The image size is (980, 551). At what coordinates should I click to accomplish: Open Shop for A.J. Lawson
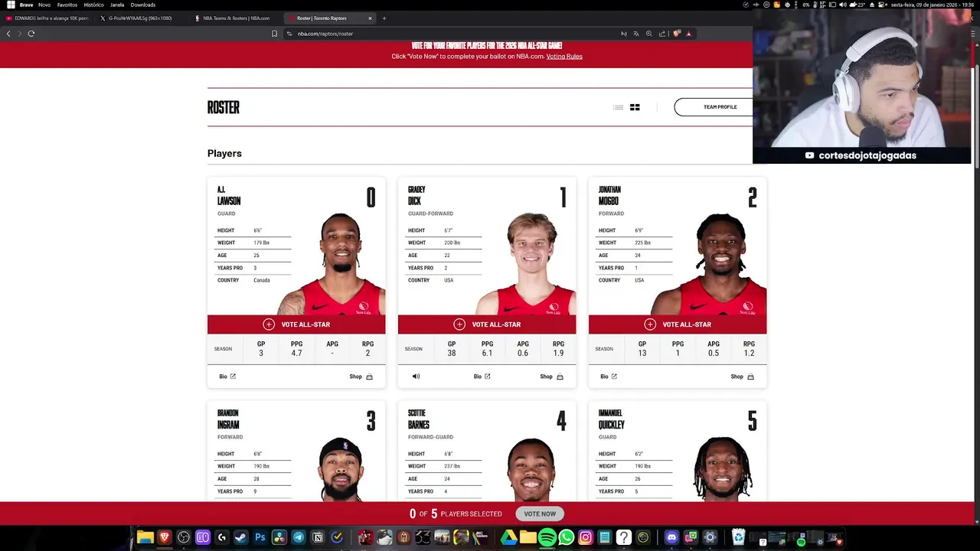tap(361, 377)
